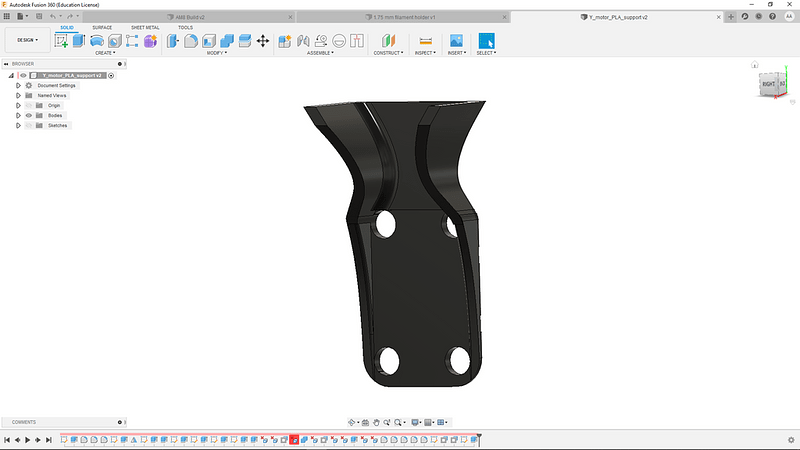
Task: Click the Select tool icon
Action: pos(486,41)
